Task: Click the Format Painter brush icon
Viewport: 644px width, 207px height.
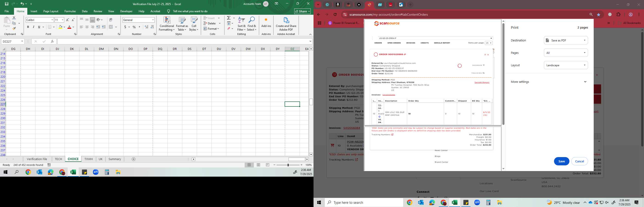Action: pos(14,28)
